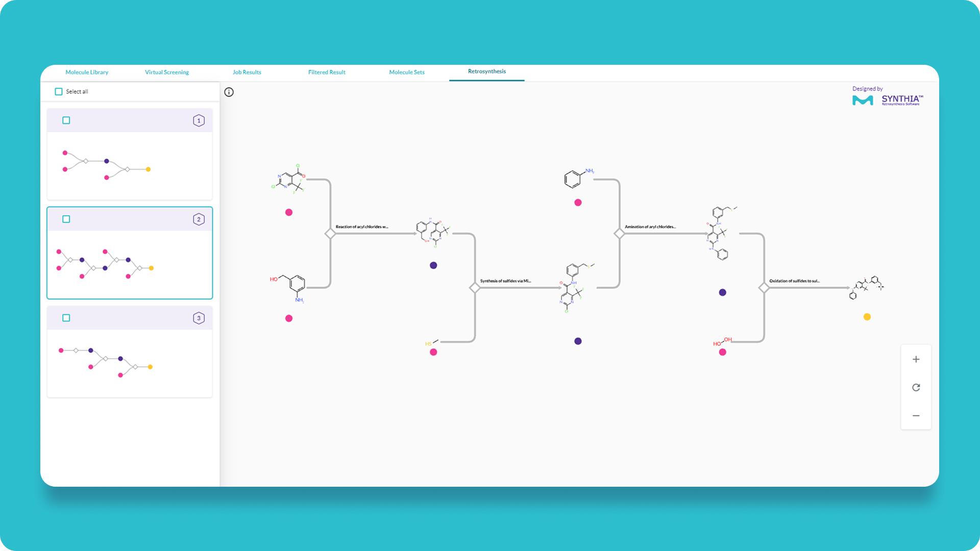Go to the Filtered Result tab
The height and width of the screenshot is (551, 980).
coord(327,72)
